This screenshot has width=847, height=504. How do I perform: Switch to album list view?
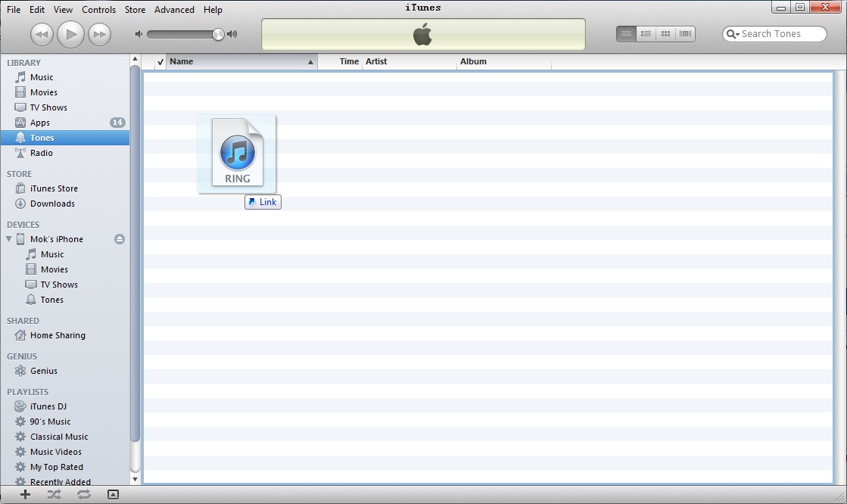[x=646, y=33]
